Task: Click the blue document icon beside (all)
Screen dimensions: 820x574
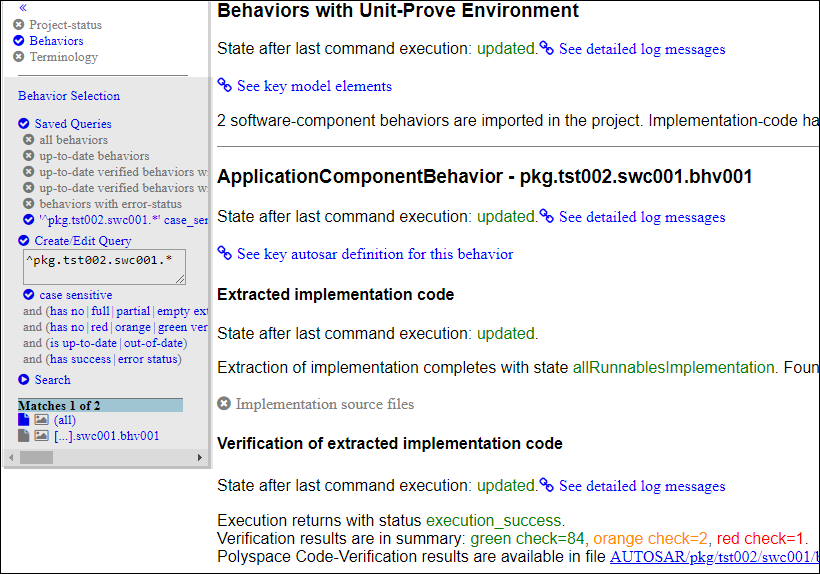Action: tap(24, 420)
